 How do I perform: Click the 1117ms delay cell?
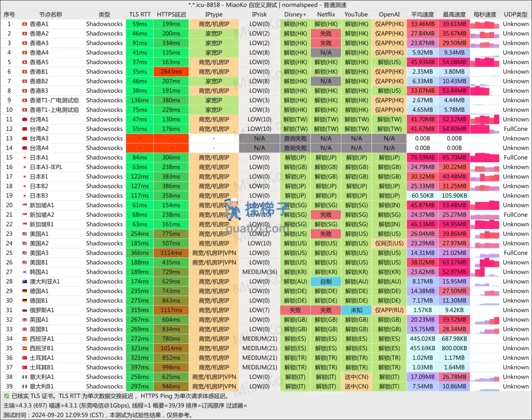(171, 310)
